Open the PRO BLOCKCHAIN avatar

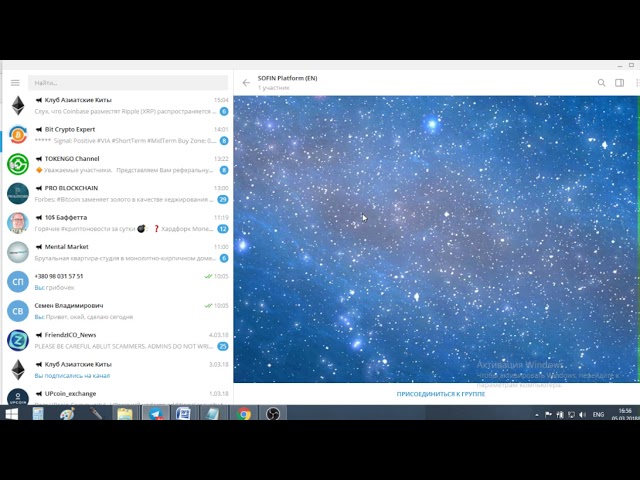coord(18,194)
